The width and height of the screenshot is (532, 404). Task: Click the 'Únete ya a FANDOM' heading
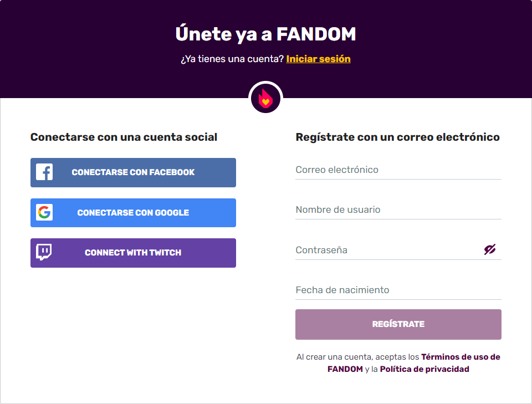(265, 34)
